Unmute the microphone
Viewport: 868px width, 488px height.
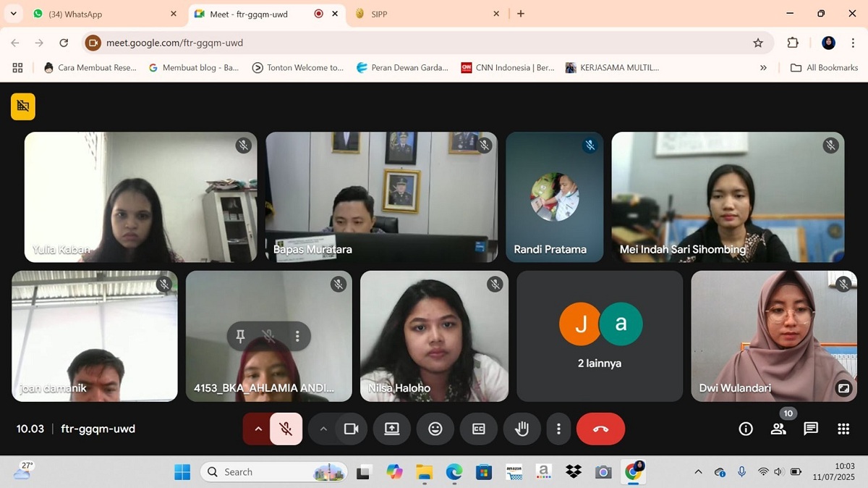286,429
